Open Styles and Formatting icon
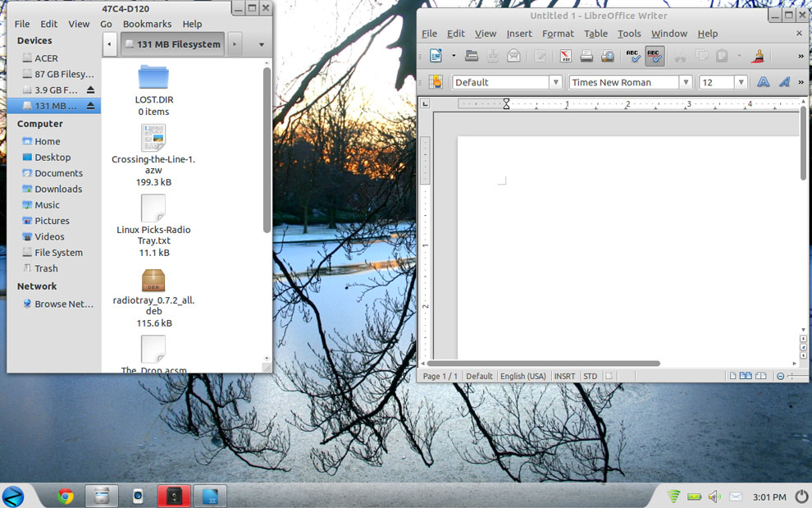 (x=436, y=82)
